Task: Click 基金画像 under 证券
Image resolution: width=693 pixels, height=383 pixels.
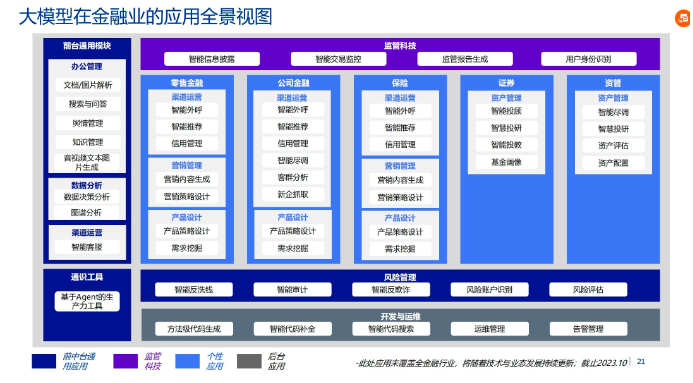Action: [506, 162]
